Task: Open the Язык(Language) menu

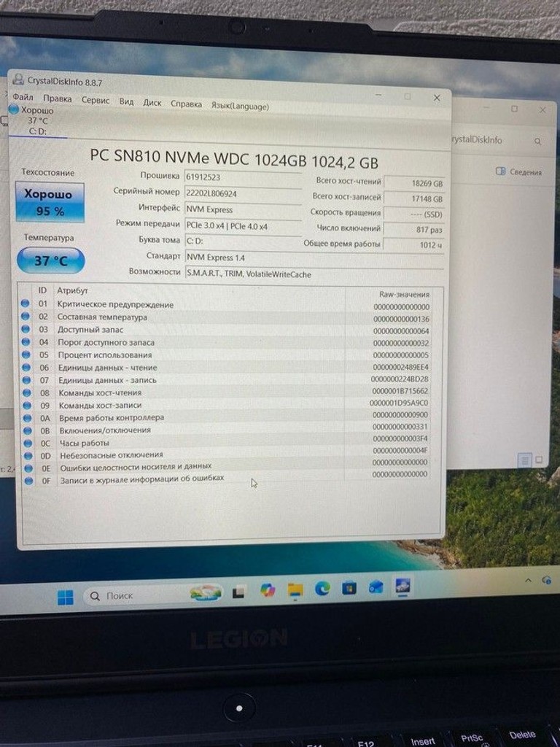Action: pyautogui.click(x=240, y=107)
